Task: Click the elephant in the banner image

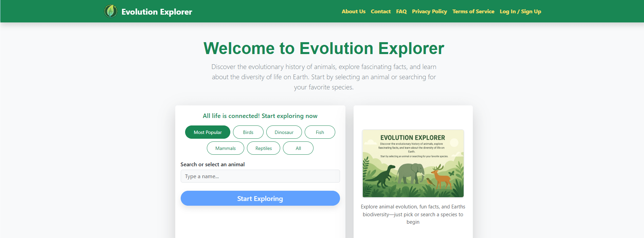Action: [x=410, y=173]
